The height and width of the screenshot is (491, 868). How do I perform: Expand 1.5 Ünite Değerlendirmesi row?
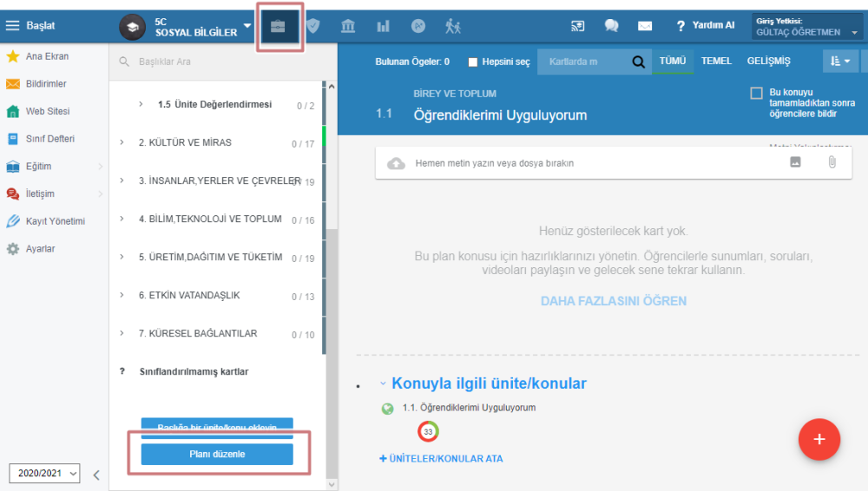tap(141, 104)
